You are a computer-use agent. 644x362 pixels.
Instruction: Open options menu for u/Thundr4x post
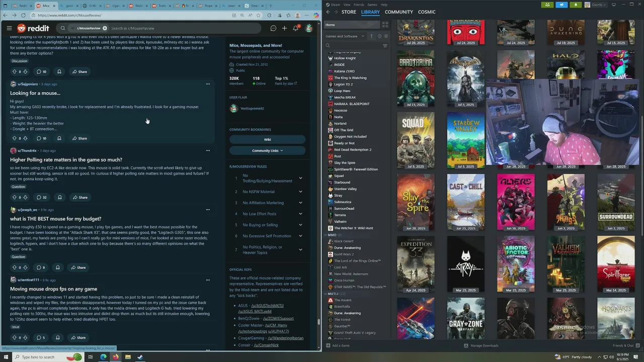(x=208, y=150)
